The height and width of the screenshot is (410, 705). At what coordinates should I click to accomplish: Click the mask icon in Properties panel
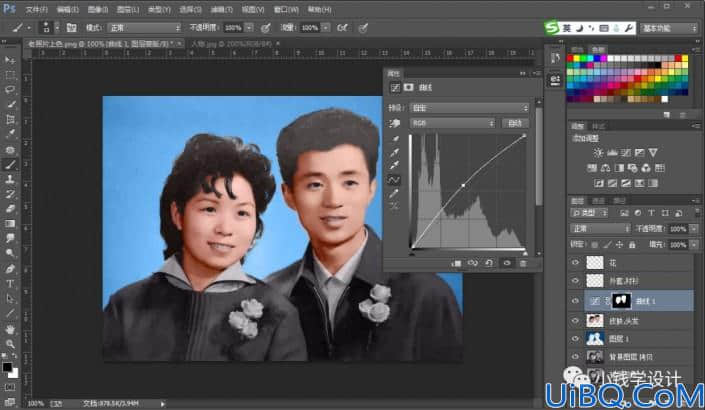point(408,87)
